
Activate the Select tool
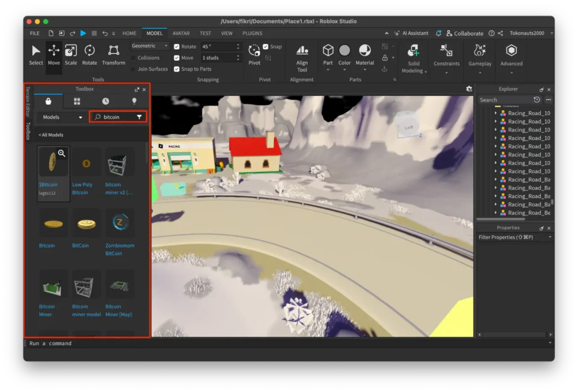click(36, 55)
